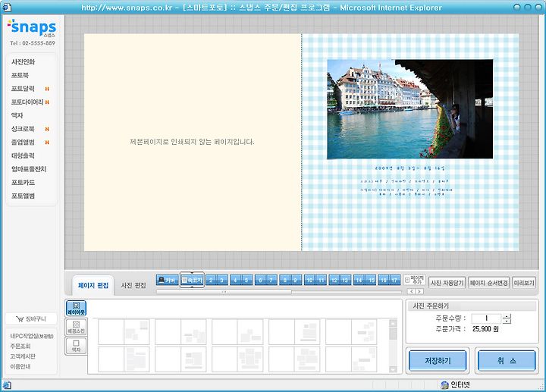Click the 페이지 추가 add page icon
This screenshot has width=546, height=392.
(x=414, y=280)
